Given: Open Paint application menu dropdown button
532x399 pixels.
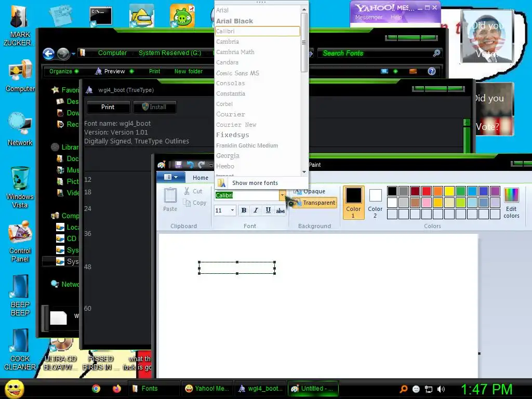Looking at the screenshot, I should point(170,177).
